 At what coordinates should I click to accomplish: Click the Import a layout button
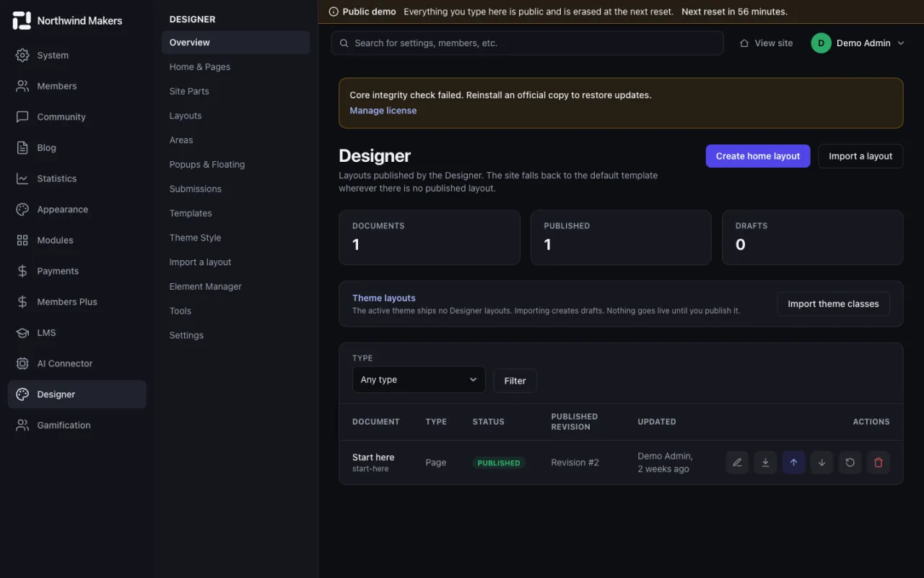[x=860, y=156]
